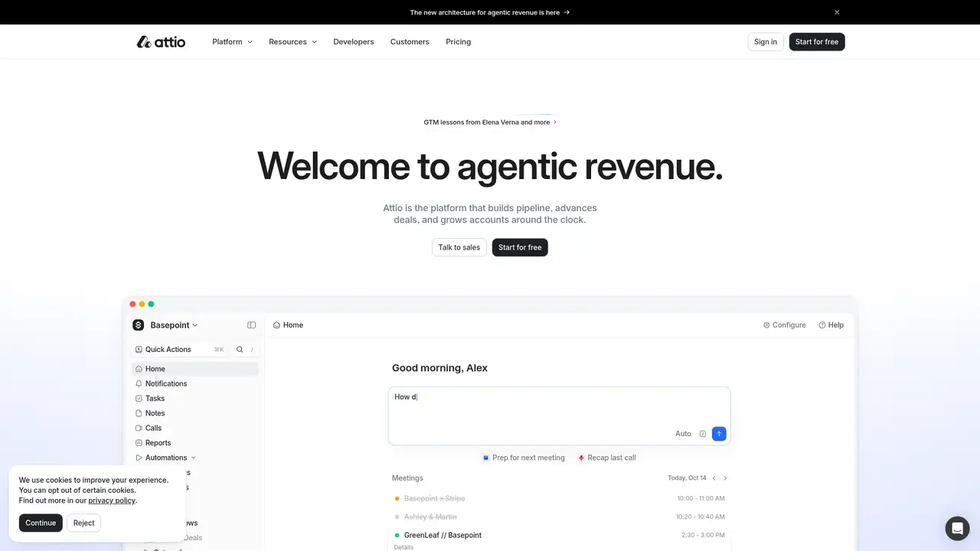Click the Recap last call suggestion

607,458
